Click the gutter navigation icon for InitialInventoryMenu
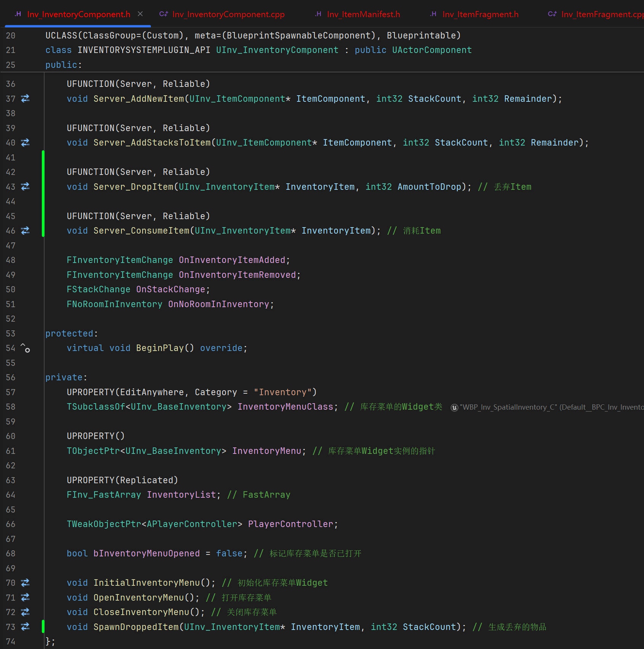This screenshot has width=644, height=649. point(25,583)
